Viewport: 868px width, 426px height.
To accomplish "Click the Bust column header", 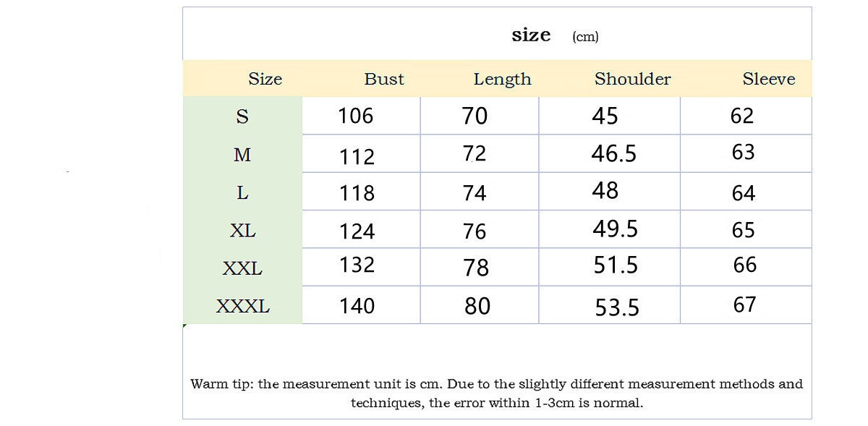I will coord(384,79).
